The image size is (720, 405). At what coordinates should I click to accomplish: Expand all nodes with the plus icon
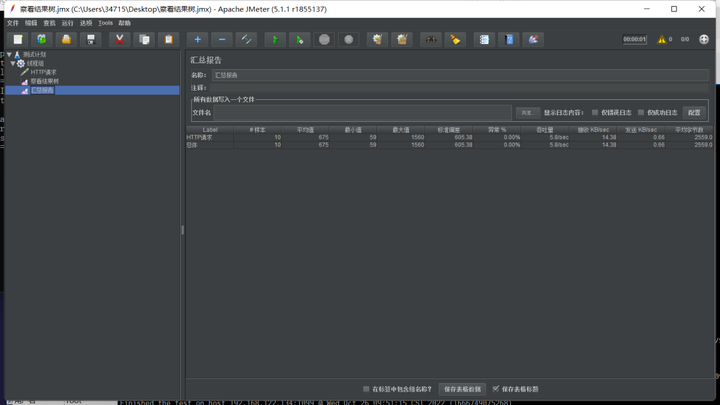tap(197, 39)
